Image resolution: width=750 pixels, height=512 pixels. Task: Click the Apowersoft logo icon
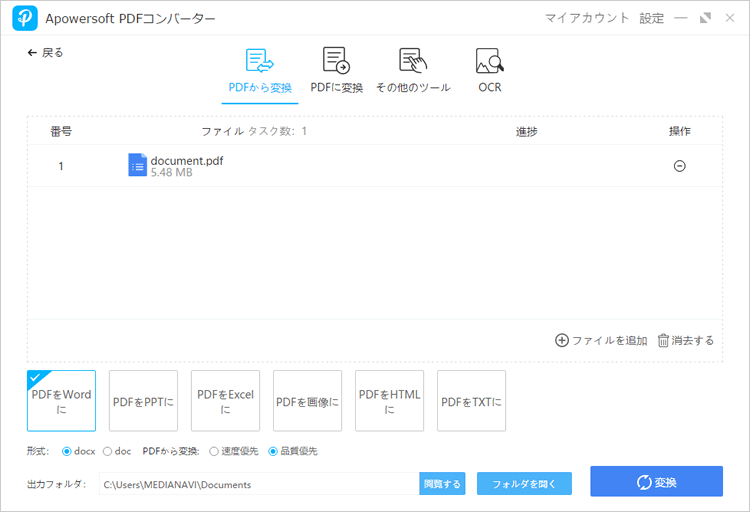coord(25,18)
